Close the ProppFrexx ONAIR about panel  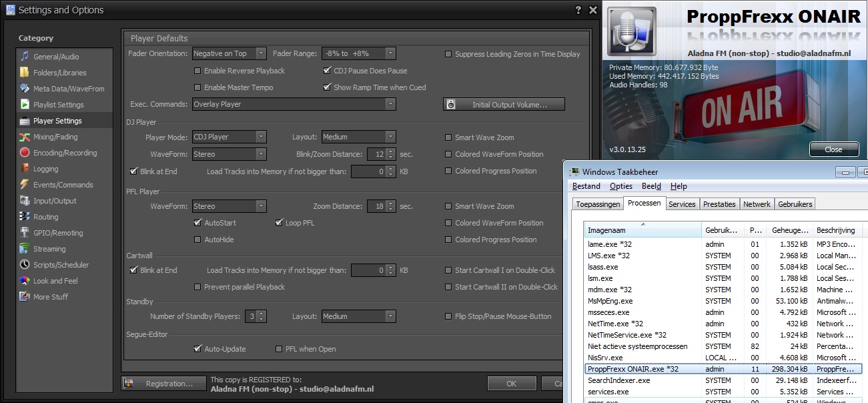point(833,149)
